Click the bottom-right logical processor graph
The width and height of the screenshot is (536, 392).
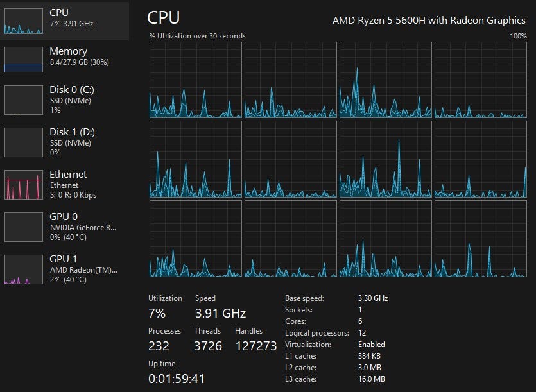(480, 239)
